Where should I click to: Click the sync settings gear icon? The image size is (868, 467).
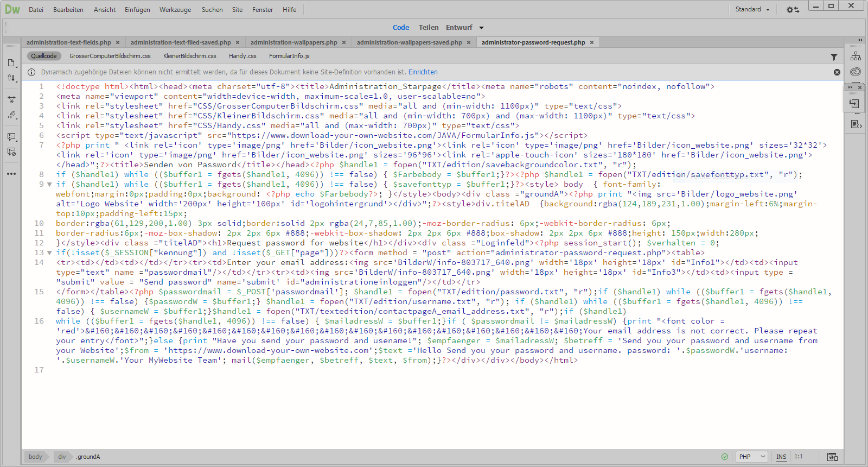point(793,10)
